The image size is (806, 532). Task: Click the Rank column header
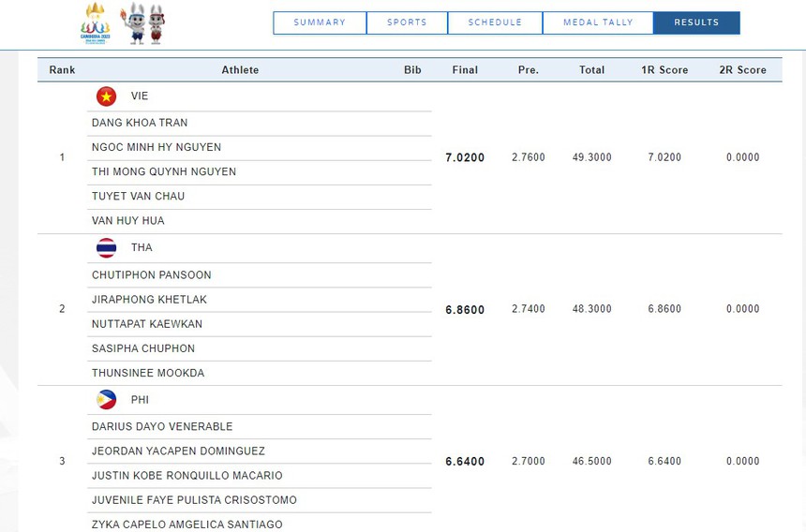pyautogui.click(x=62, y=70)
